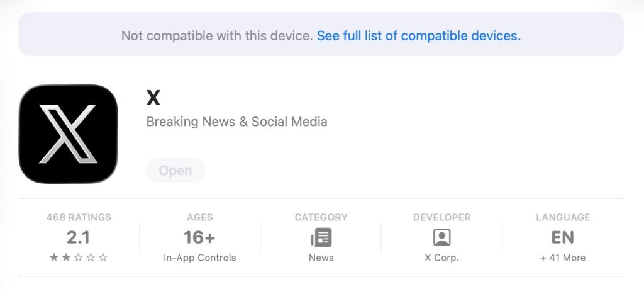
Task: Click the Category heading
Action: pos(321,217)
